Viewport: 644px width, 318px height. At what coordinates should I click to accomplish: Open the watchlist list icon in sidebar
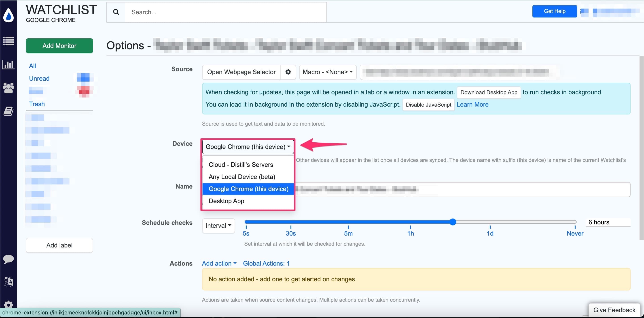pos(8,41)
